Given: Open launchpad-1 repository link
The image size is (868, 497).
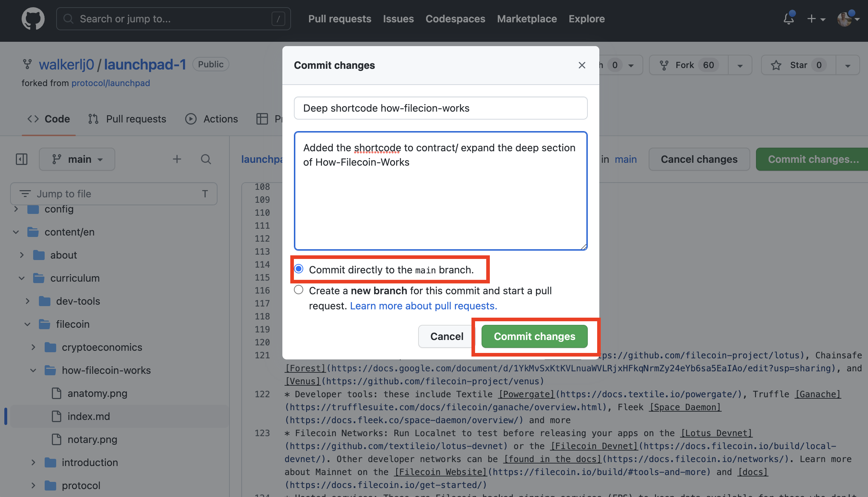Looking at the screenshot, I should point(145,65).
